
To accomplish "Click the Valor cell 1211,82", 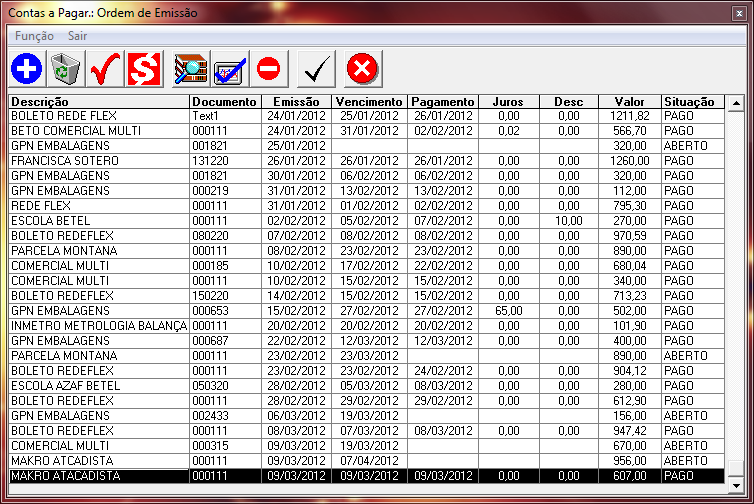I will point(629,116).
